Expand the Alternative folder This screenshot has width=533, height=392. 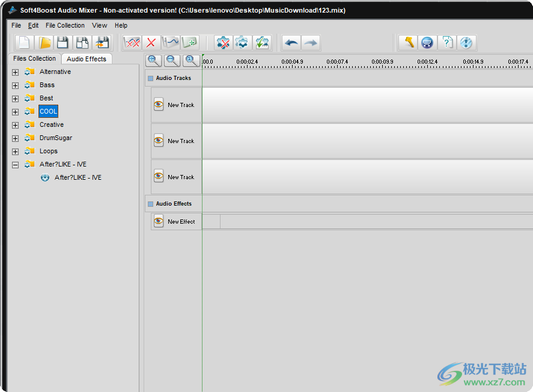tap(16, 72)
